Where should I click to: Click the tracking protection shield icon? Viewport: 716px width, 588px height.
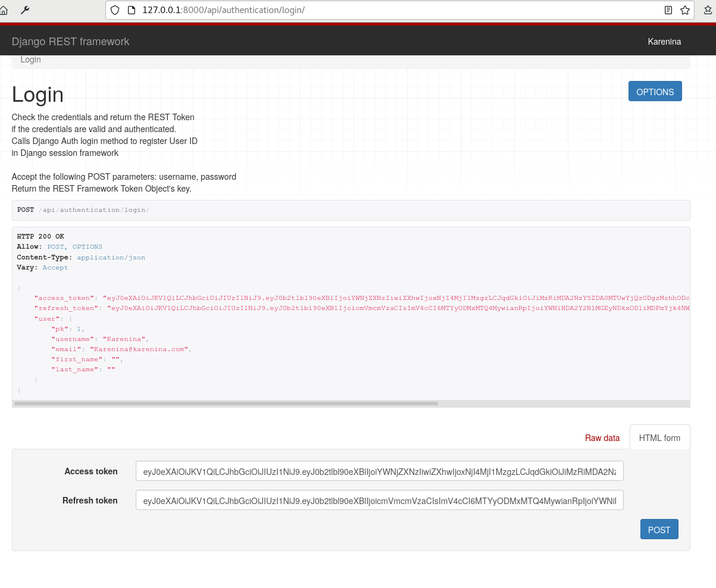click(115, 10)
